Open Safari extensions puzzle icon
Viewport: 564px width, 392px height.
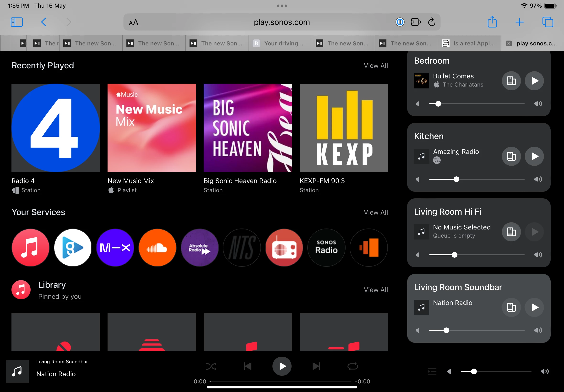click(416, 22)
